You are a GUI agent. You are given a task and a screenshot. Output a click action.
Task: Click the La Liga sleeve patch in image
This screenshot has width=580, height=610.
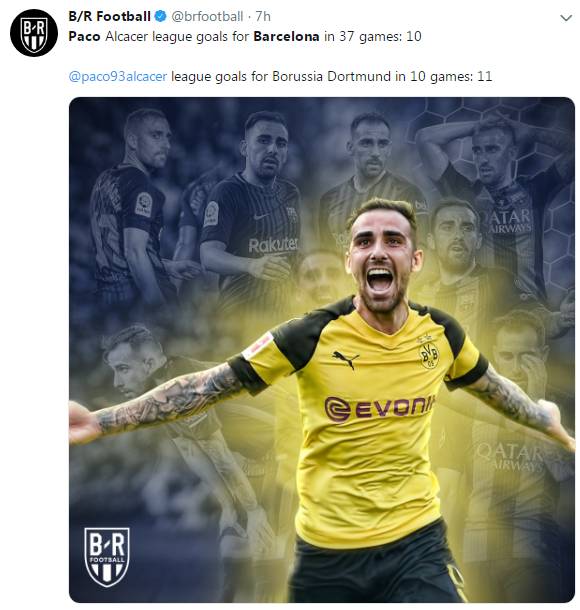point(144,205)
